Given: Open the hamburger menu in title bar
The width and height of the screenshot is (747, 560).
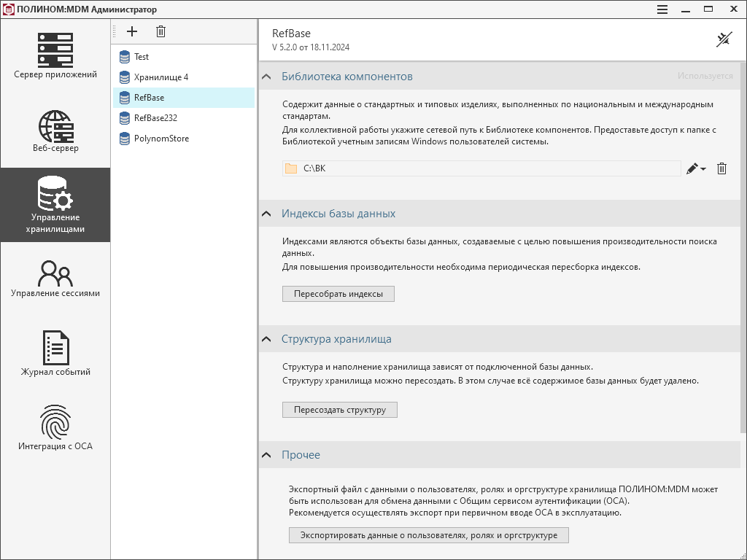Looking at the screenshot, I should [662, 9].
